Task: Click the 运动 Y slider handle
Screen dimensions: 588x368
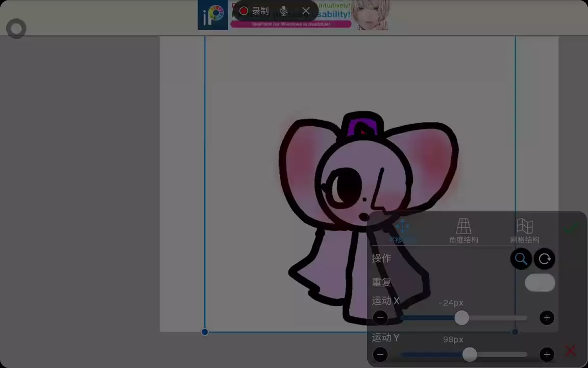Action: pyautogui.click(x=470, y=354)
